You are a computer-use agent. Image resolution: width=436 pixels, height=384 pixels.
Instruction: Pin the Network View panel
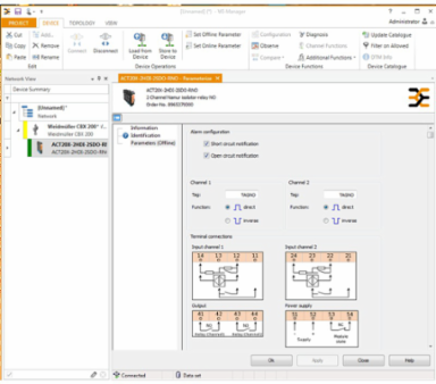99,79
